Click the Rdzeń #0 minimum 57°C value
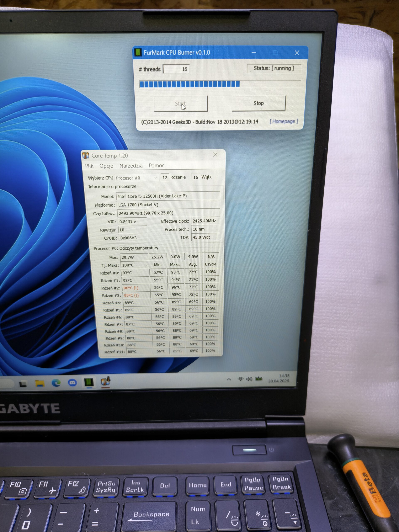This screenshot has width=399, height=532. 158,272
